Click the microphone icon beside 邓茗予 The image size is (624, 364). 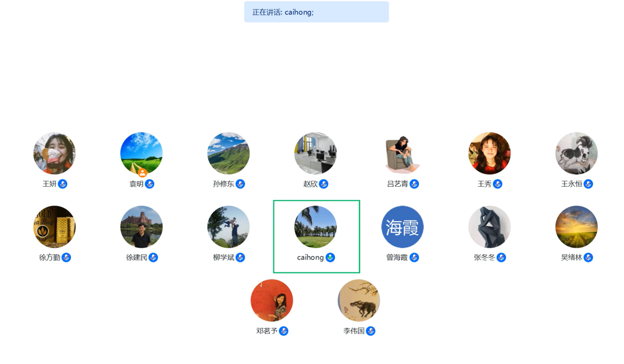point(284,331)
